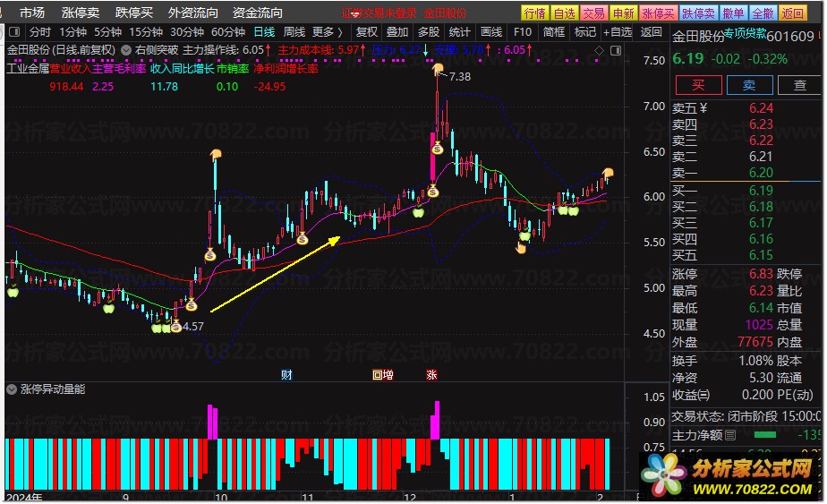Switch to the 15分钟 period

coord(146,32)
